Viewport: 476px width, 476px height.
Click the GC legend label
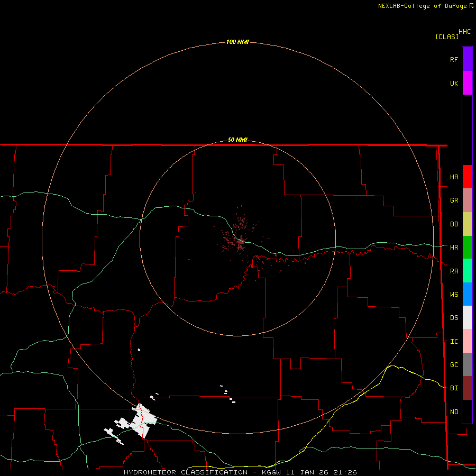point(454,364)
